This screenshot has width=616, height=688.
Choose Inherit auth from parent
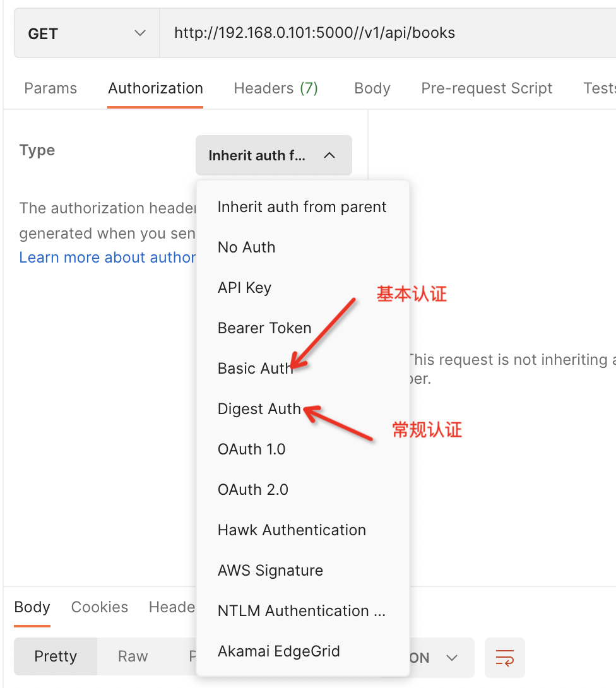(302, 206)
